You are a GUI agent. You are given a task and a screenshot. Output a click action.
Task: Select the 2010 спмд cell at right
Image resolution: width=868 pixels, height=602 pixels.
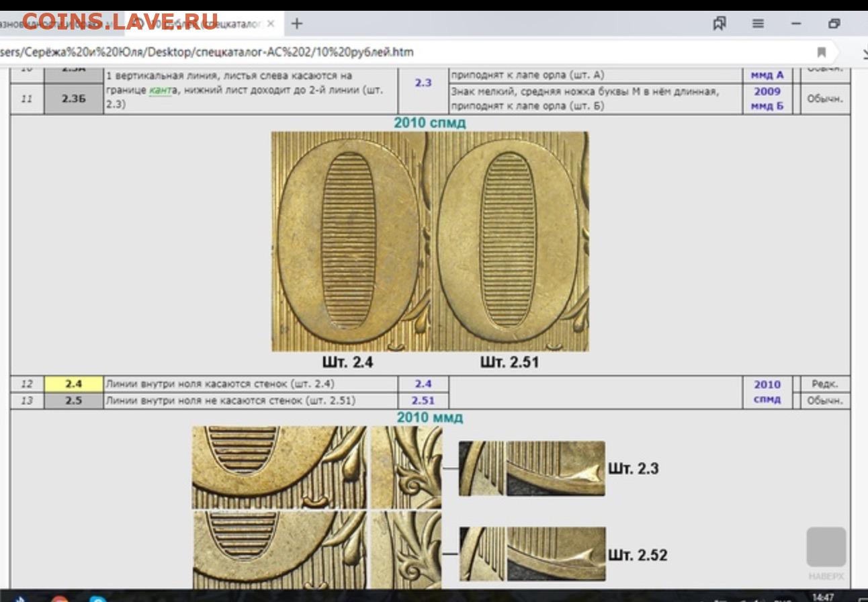click(767, 392)
